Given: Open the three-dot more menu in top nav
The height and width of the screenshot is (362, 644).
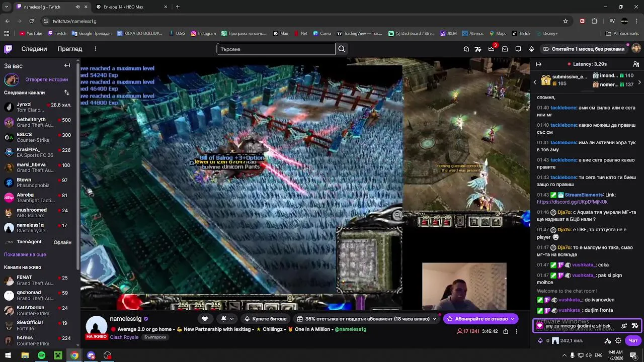Looking at the screenshot, I should (95, 49).
